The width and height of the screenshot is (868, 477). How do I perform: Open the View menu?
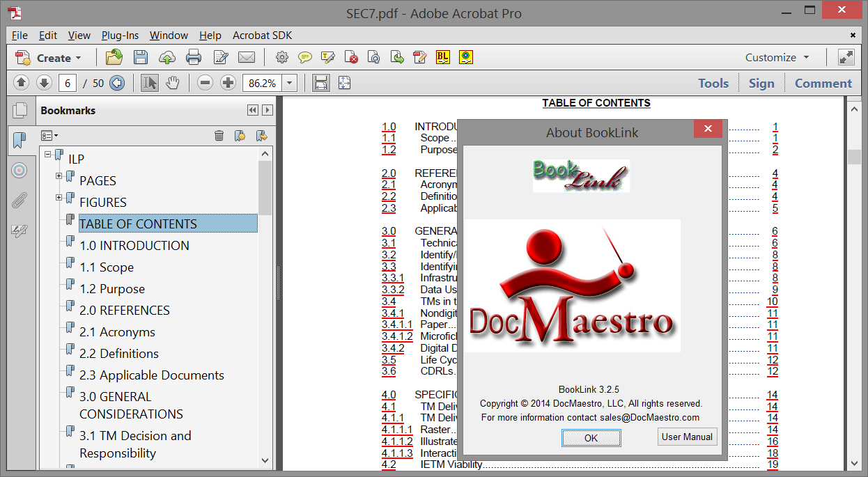pyautogui.click(x=79, y=36)
